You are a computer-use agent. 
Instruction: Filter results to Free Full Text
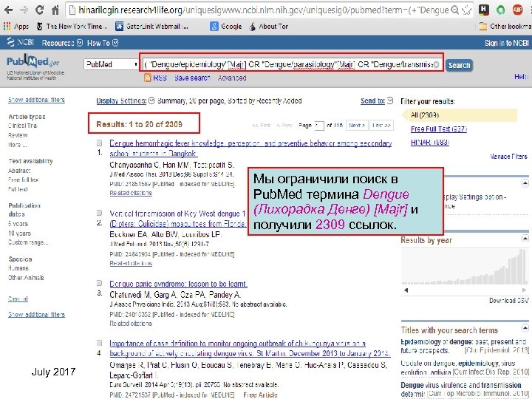pyautogui.click(x=439, y=129)
